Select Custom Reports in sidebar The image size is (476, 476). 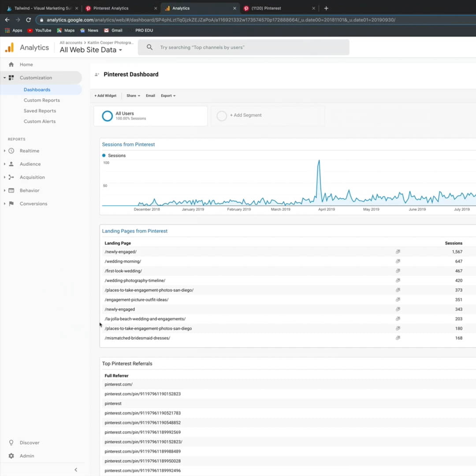pos(41,100)
